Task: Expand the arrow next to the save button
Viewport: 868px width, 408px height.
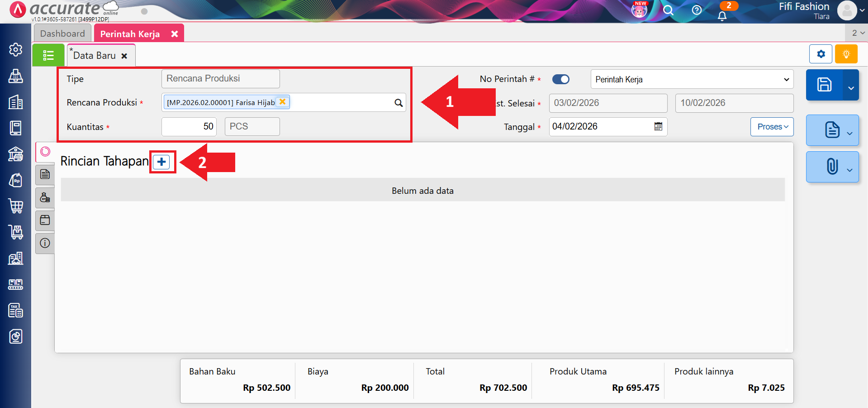Action: pos(851,88)
